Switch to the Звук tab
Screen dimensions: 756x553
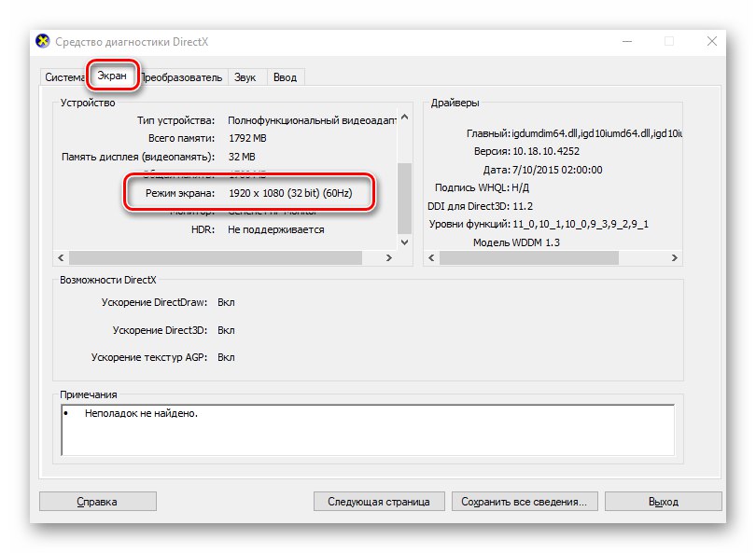[x=245, y=76]
